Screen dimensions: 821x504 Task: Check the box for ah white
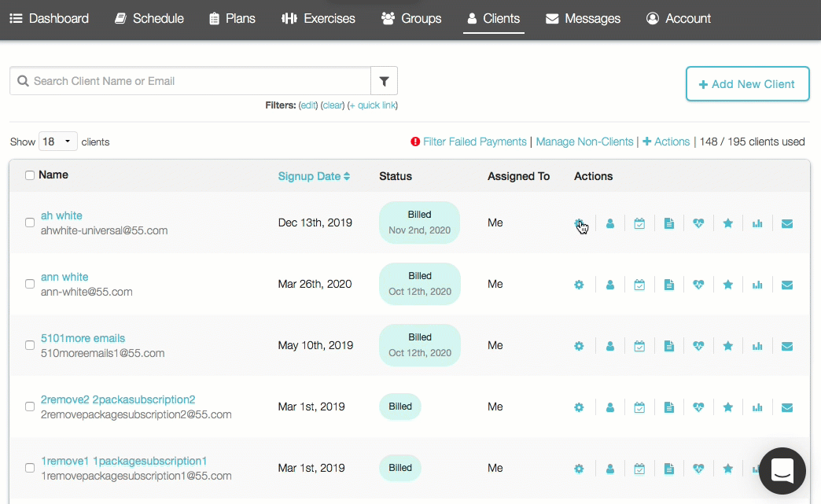coord(30,223)
